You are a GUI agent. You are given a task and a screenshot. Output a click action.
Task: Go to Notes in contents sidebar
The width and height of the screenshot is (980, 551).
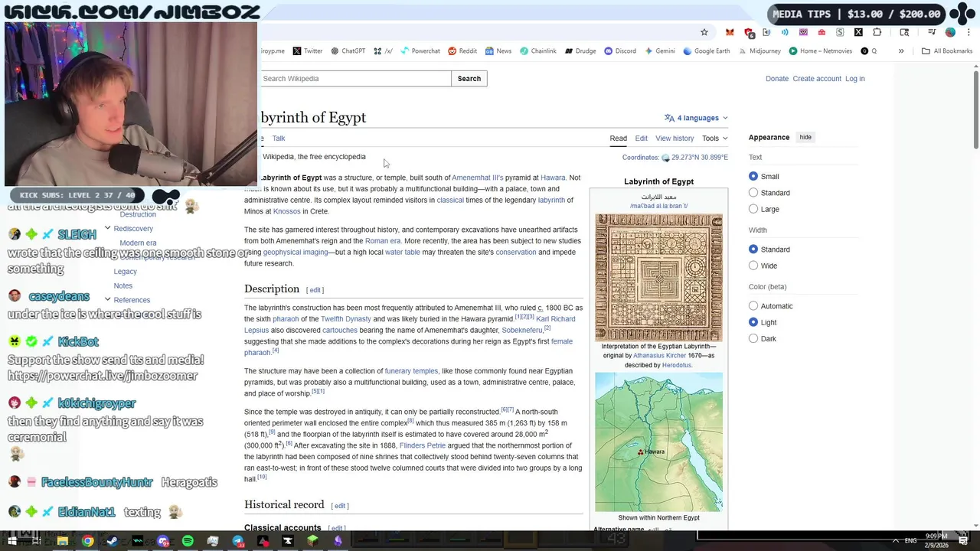123,285
